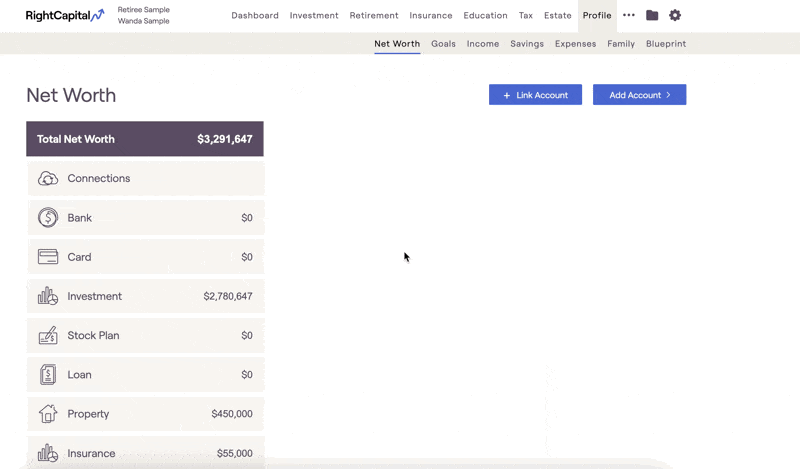Switch to the Income tab

[483, 44]
